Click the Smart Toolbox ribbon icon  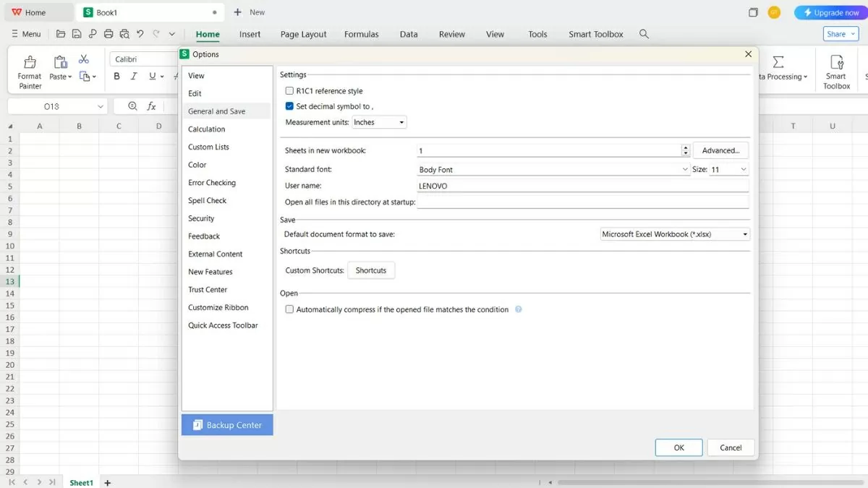tap(836, 63)
